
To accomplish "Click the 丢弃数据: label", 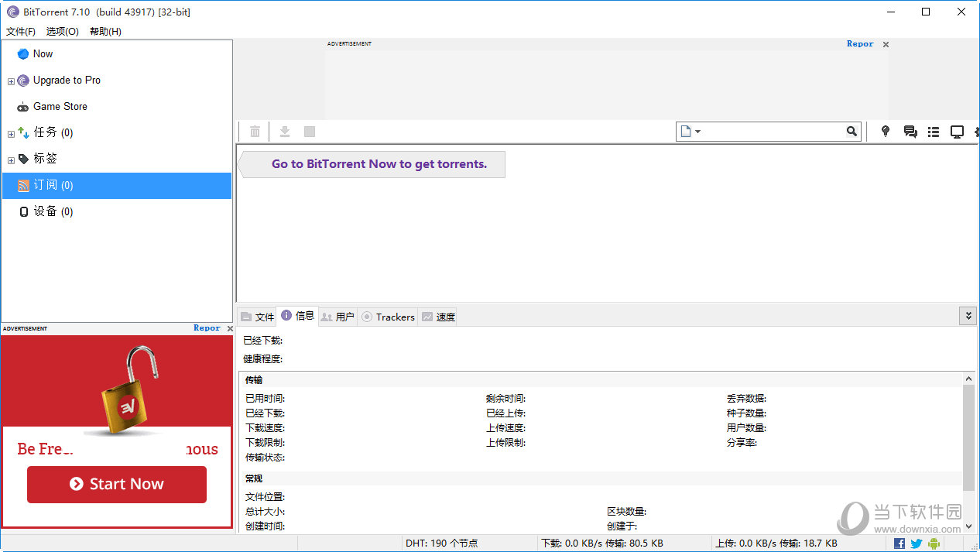I will pos(746,399).
